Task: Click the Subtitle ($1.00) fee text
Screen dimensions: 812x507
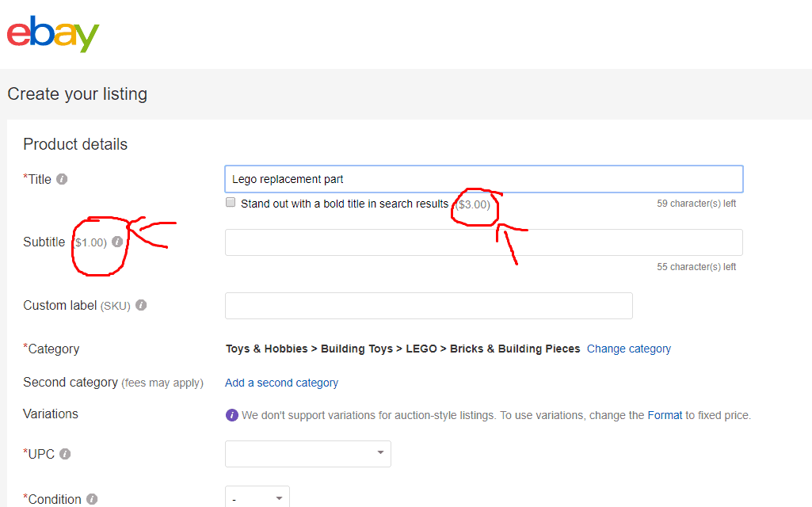Action: 89,242
